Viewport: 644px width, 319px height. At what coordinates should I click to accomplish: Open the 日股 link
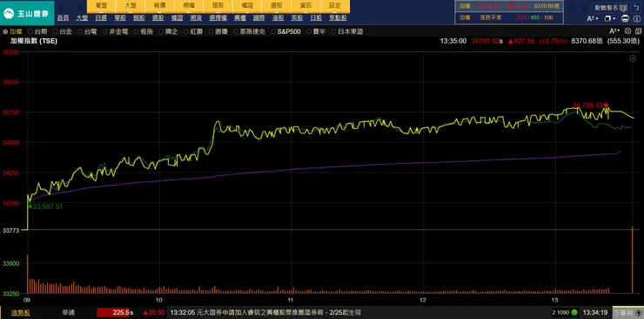pyautogui.click(x=315, y=18)
